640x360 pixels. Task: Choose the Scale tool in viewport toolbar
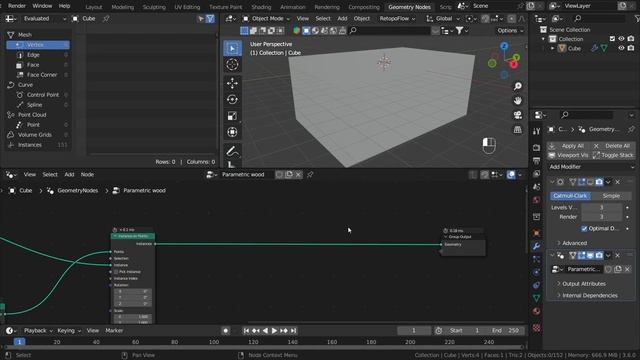tap(232, 116)
